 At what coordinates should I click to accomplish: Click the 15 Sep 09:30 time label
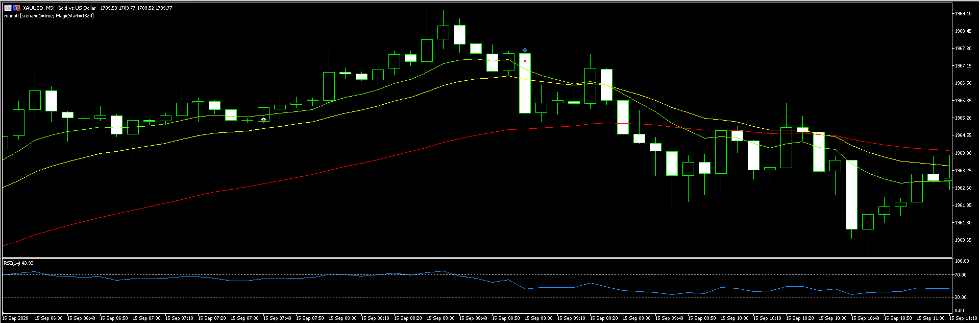(x=637, y=318)
